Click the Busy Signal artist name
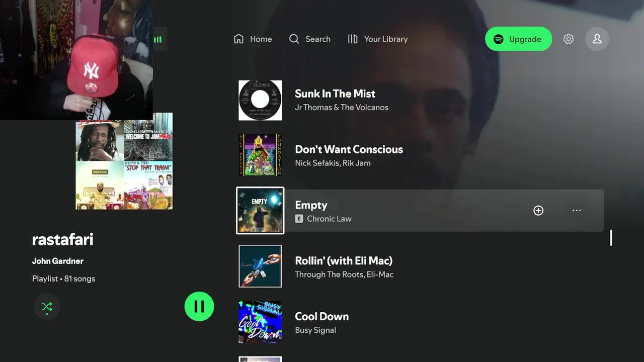 (x=315, y=330)
